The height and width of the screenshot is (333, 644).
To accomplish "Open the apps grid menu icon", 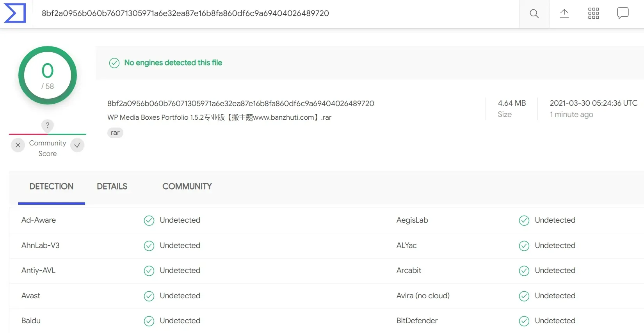I will tap(593, 13).
